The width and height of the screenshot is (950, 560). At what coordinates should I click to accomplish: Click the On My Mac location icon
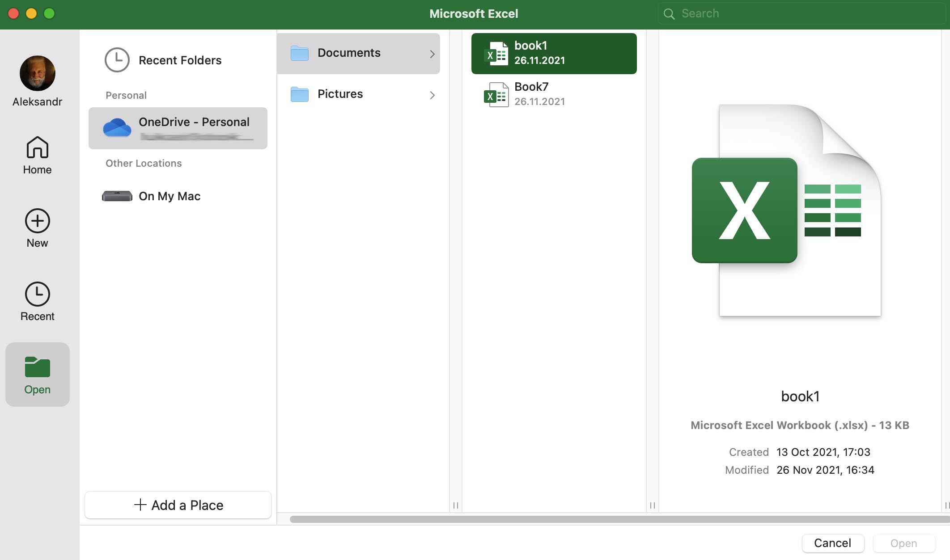116,196
